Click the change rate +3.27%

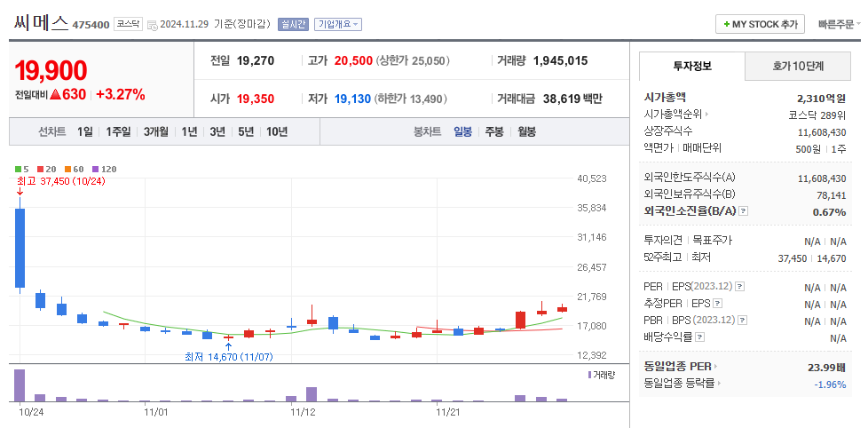click(x=121, y=95)
